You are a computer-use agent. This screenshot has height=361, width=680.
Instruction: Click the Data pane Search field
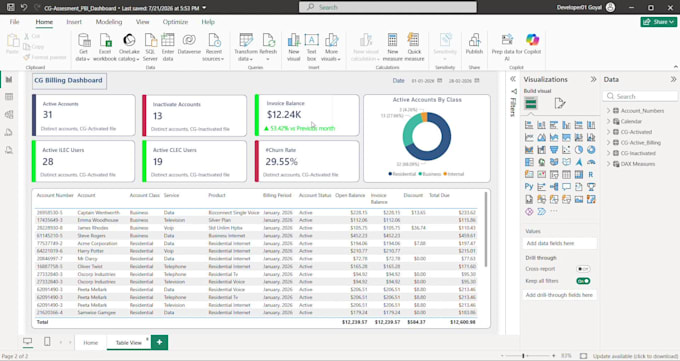[x=641, y=96]
